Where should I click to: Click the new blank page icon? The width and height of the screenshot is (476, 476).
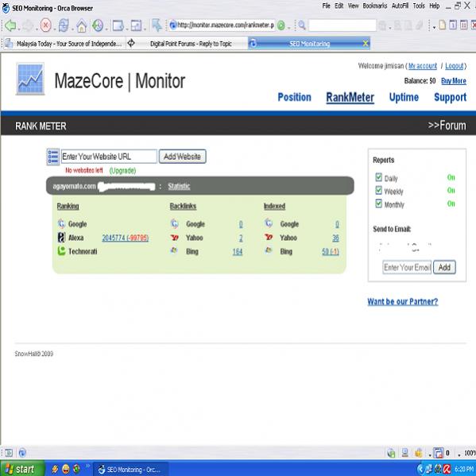(443, 25)
